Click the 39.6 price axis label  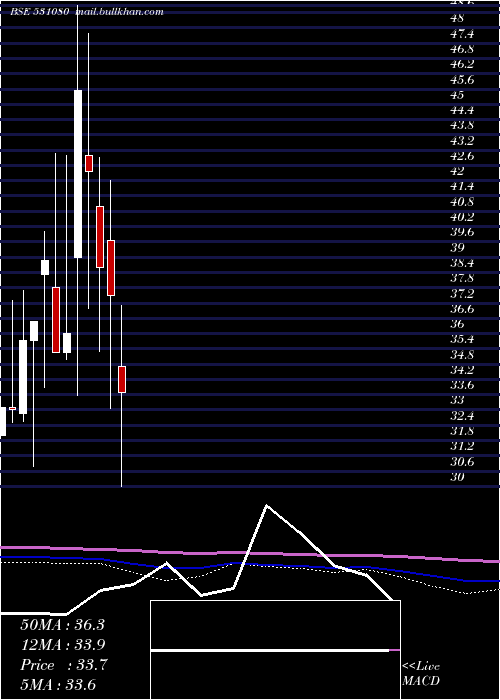coord(462,233)
